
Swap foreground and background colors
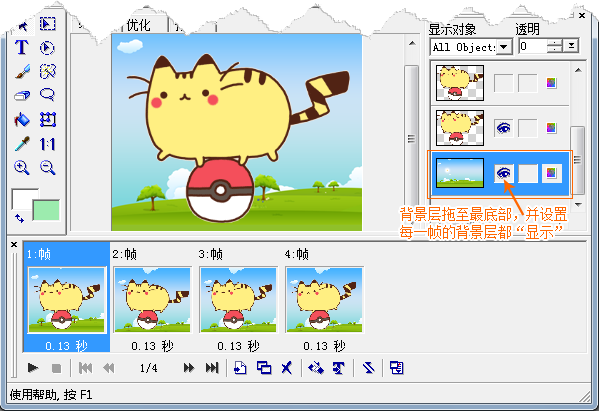19,218
